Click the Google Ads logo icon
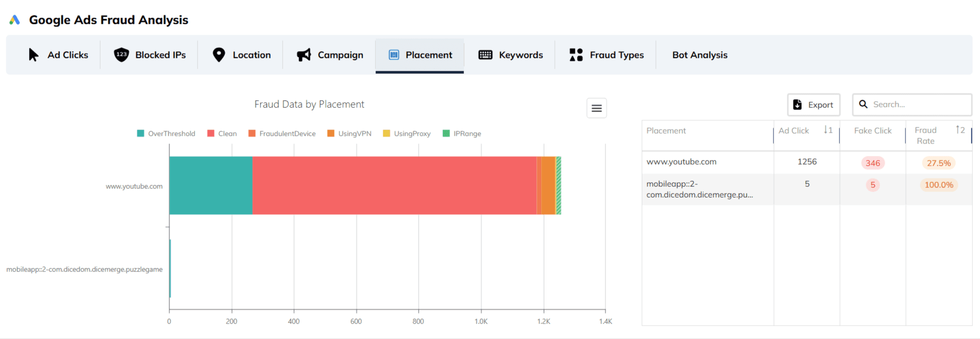This screenshot has width=980, height=339. [14, 20]
